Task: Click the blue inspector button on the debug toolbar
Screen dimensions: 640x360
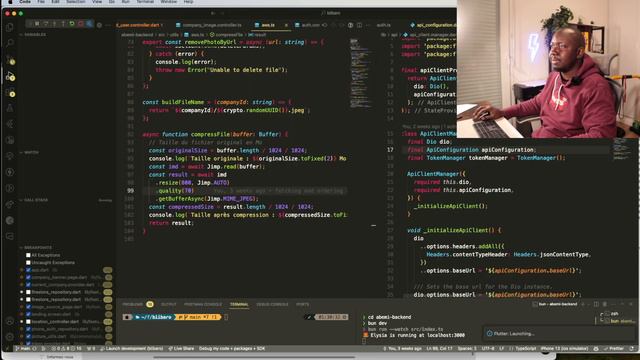Action: pyautogui.click(x=89, y=24)
